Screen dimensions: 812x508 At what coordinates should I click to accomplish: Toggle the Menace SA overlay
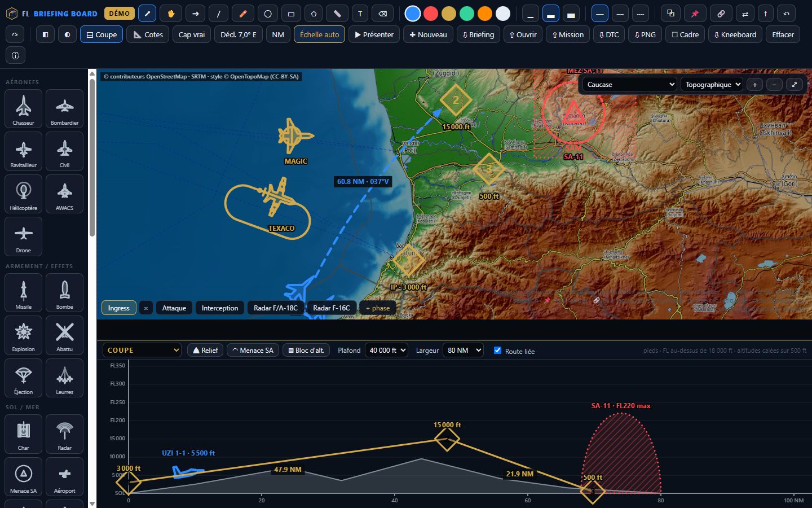[x=253, y=351]
